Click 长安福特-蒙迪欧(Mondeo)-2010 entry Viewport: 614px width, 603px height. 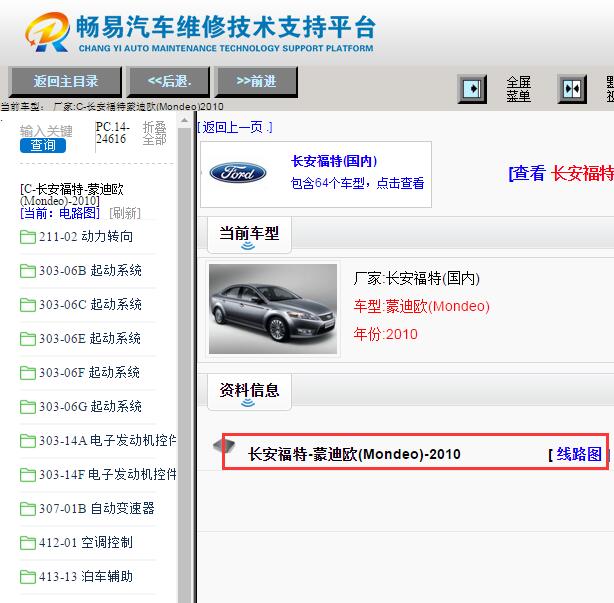tap(354, 455)
